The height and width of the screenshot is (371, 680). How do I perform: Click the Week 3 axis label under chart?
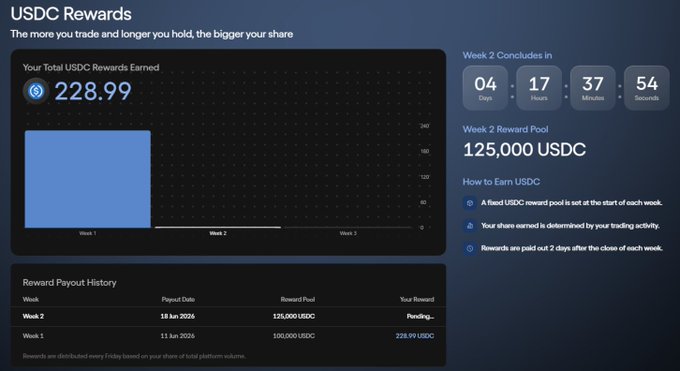pos(348,233)
